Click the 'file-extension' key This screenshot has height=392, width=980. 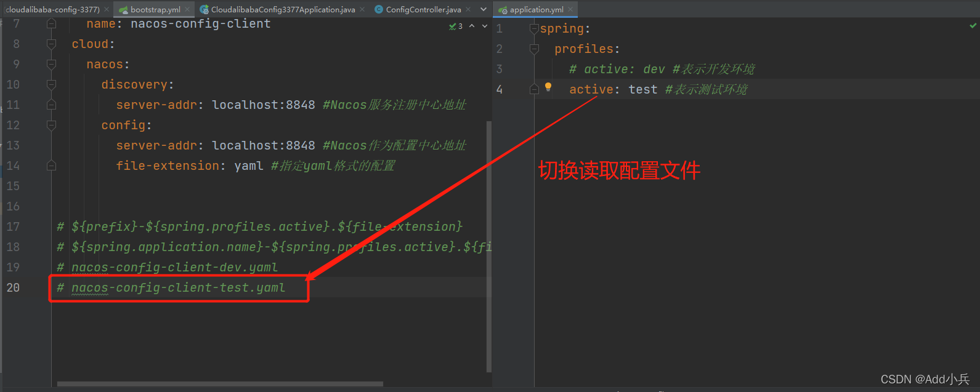[x=168, y=166]
